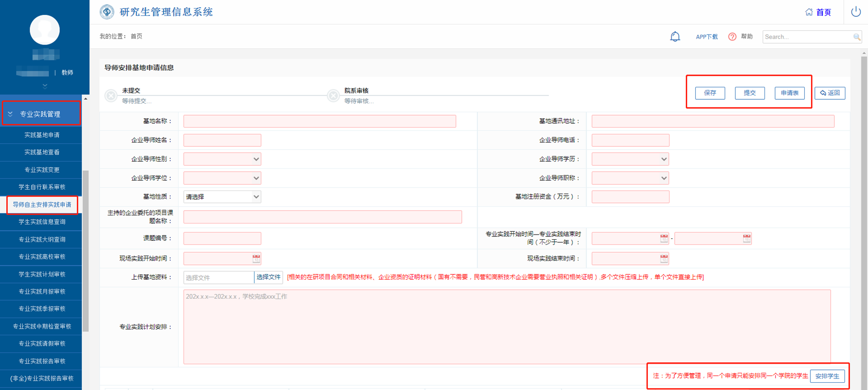
Task: Click the 提交 button
Action: [750, 93]
